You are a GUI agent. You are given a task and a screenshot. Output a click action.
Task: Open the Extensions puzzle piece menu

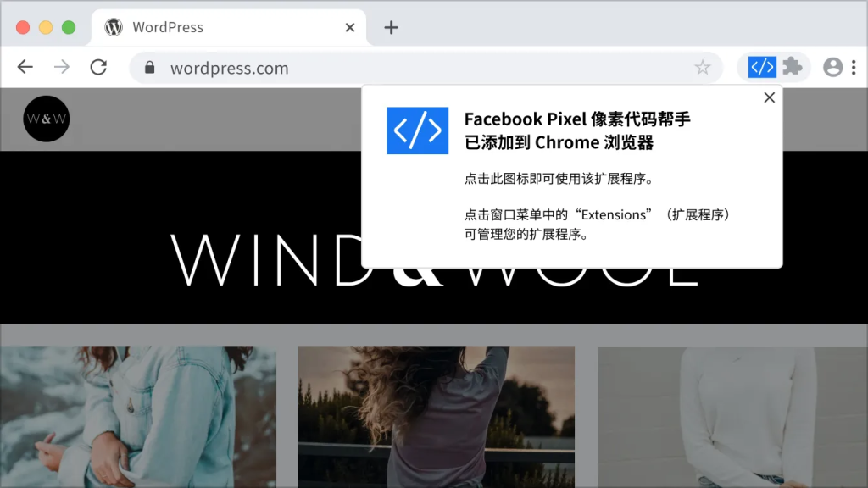coord(793,67)
